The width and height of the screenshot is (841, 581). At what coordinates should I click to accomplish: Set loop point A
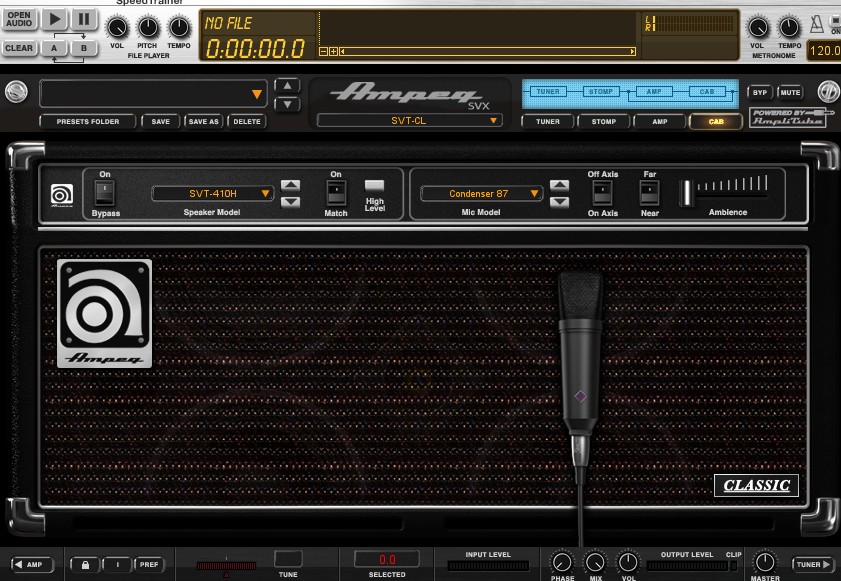[54, 48]
